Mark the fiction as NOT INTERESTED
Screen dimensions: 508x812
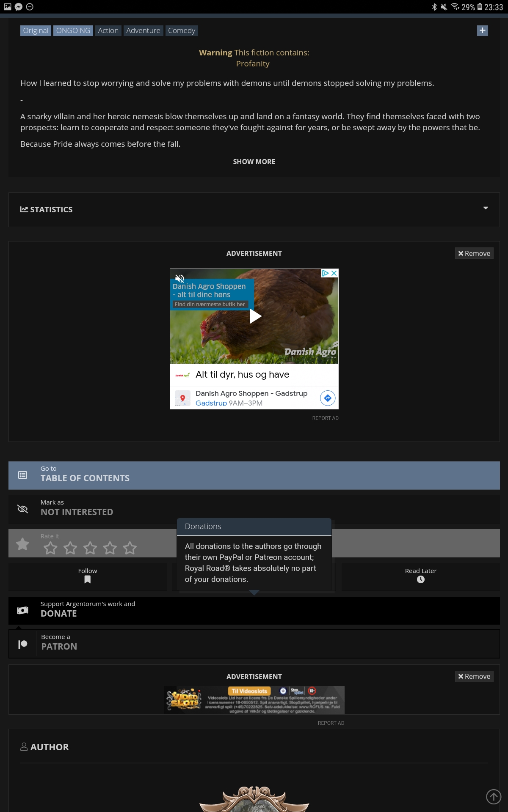pyautogui.click(x=254, y=509)
